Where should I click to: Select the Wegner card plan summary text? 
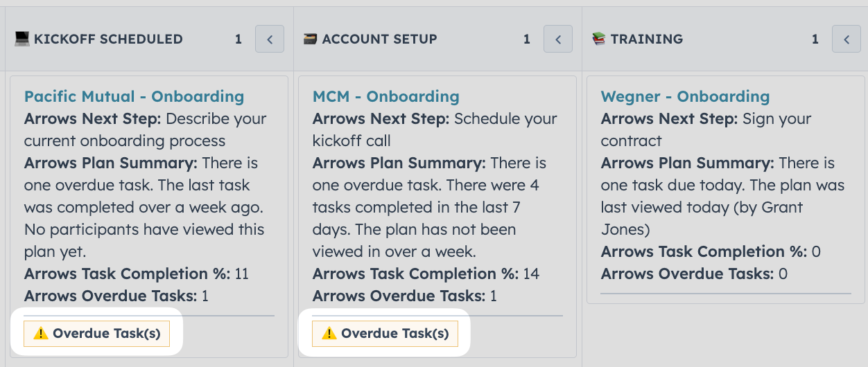(722, 196)
